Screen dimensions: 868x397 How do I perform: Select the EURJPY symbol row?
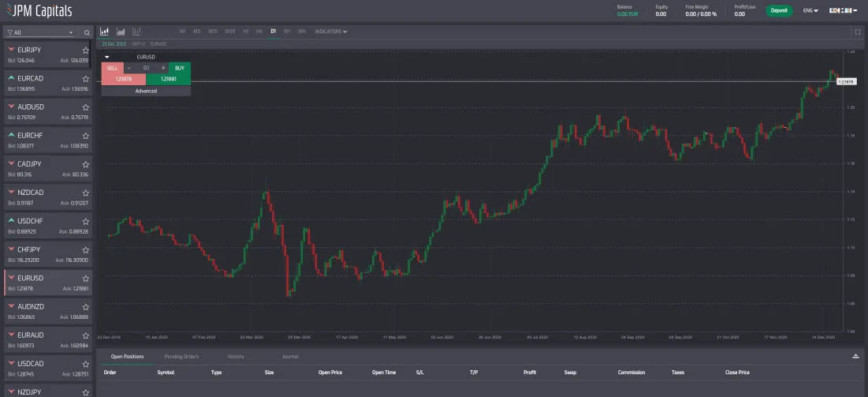[x=47, y=55]
